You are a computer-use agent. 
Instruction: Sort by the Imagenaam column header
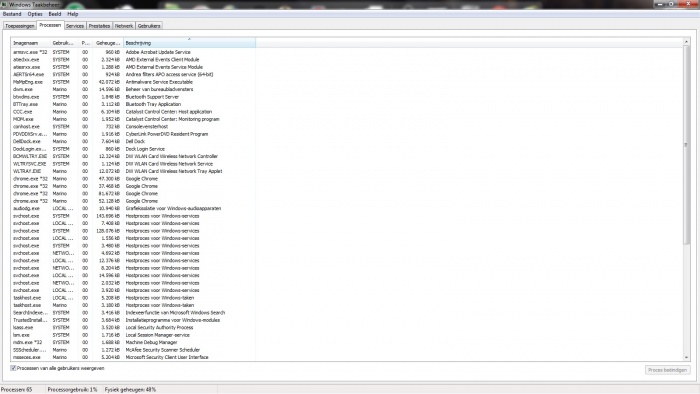tap(30, 43)
